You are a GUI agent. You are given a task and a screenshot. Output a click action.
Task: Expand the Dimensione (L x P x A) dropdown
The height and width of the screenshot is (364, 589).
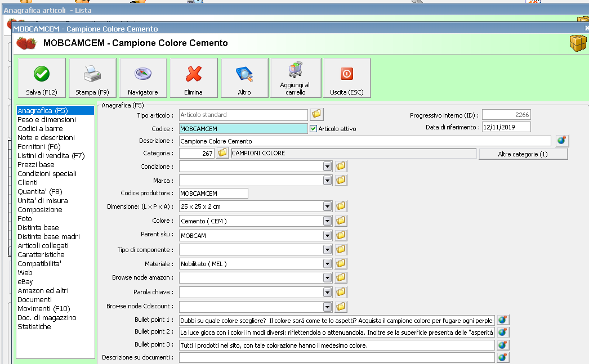[327, 206]
